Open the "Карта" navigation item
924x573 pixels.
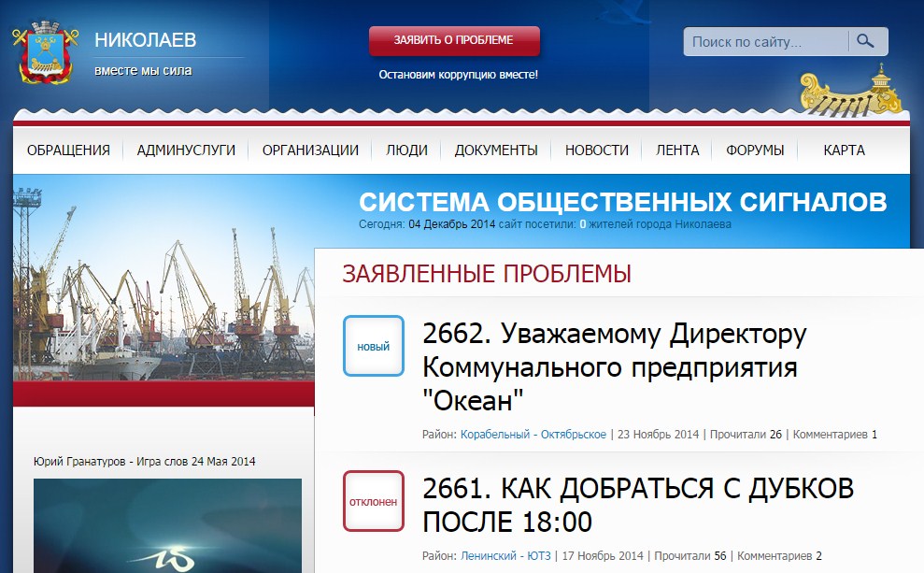click(844, 150)
